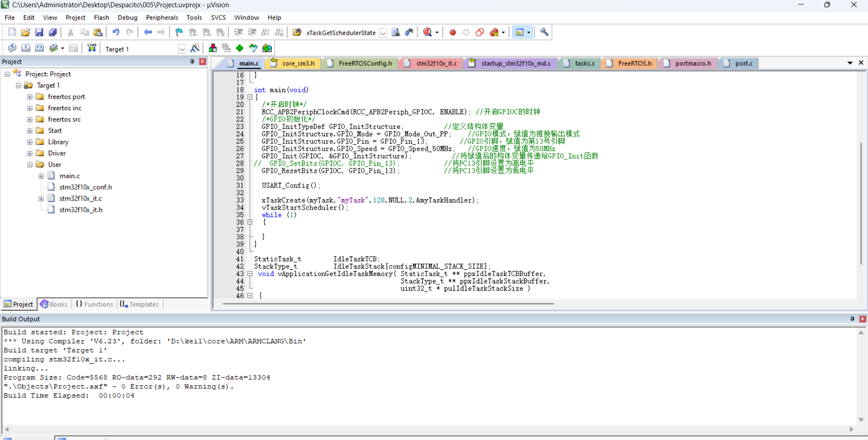
Task: Save the current file
Action: pos(39,32)
